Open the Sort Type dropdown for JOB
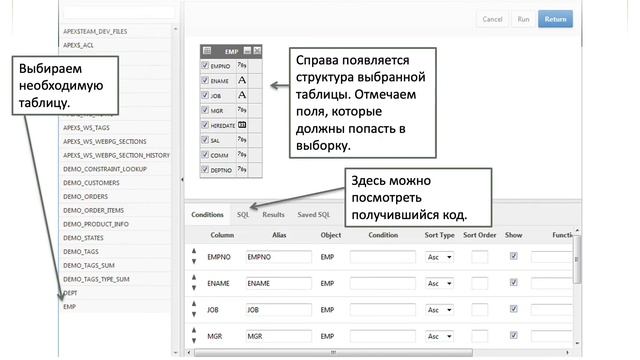 pos(440,310)
